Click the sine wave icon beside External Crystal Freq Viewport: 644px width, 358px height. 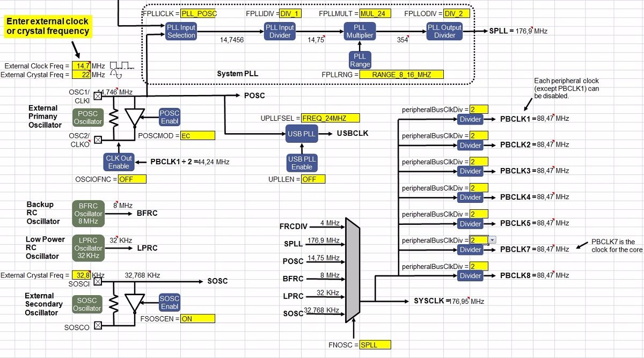[x=117, y=75]
